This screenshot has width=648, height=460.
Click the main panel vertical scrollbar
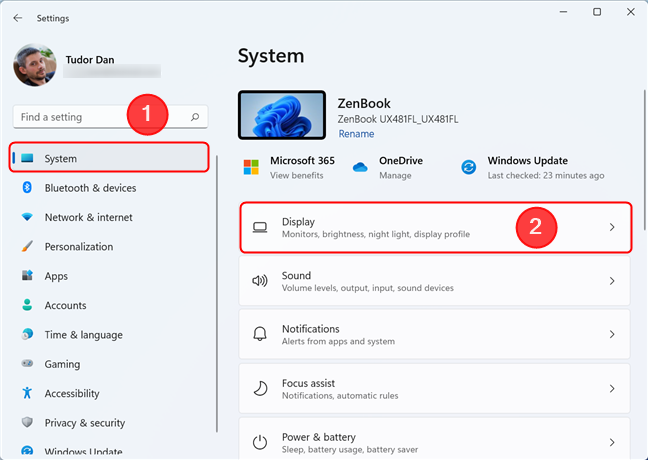tap(645, 160)
